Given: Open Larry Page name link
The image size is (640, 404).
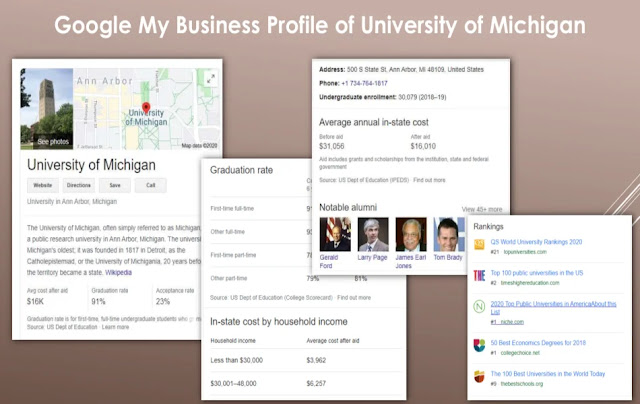Looking at the screenshot, I should point(372,257).
